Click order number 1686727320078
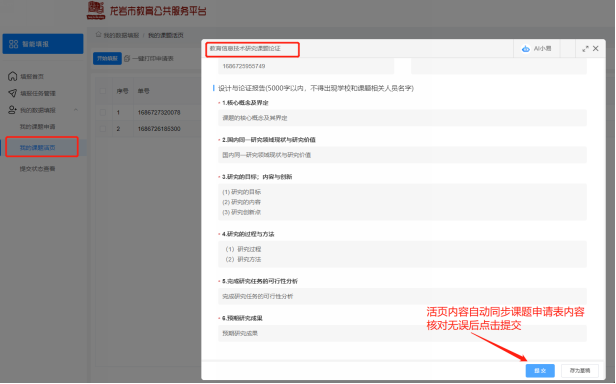This screenshot has width=616, height=384. (159, 112)
